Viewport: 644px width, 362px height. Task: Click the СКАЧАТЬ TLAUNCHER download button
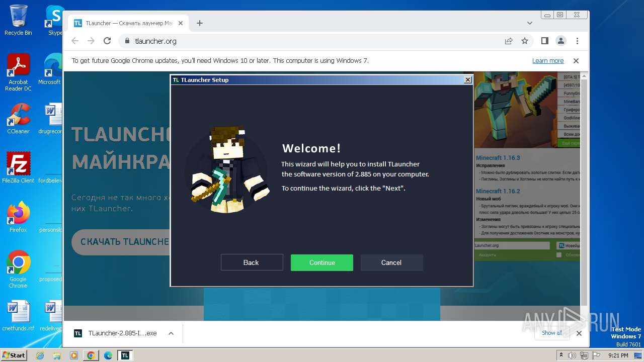pos(121,242)
